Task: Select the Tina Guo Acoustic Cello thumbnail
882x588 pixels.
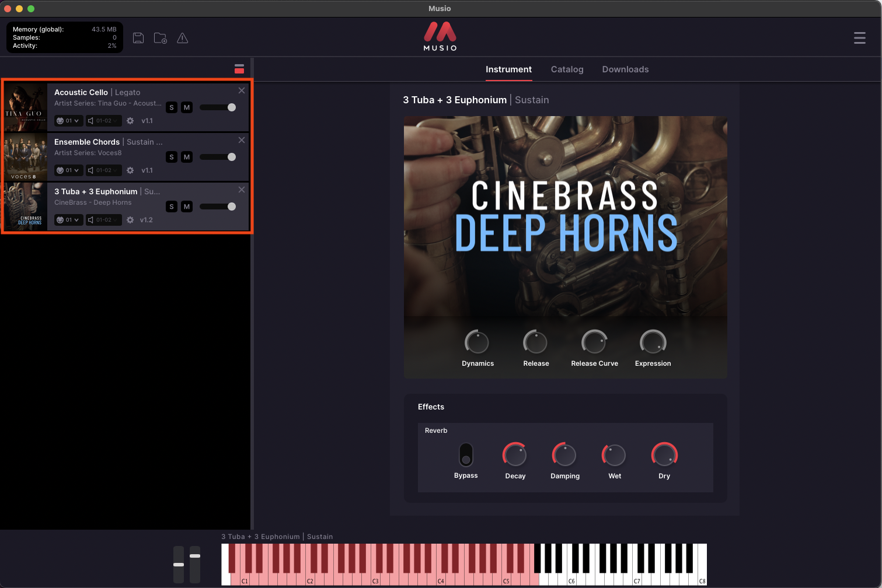Action: (26, 107)
